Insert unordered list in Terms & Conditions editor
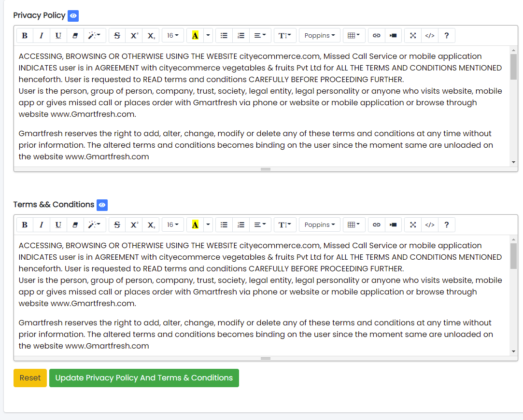 (224, 225)
